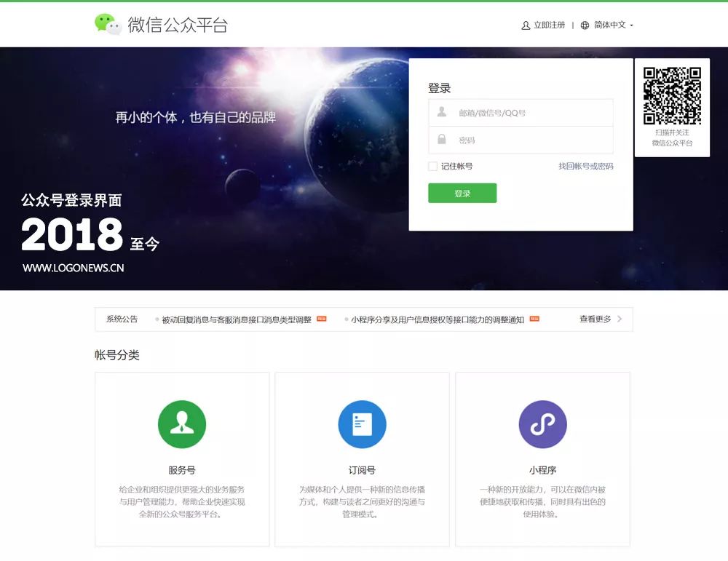Toggle the red NEW badge on second announcement

click(534, 319)
